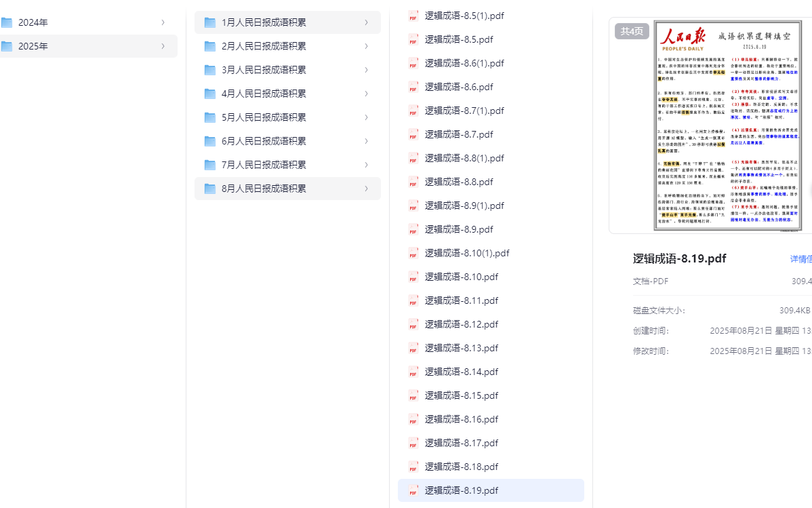
Task: Click the PDF icon of 逻辑成语-8.6.pdf
Action: click(x=413, y=87)
